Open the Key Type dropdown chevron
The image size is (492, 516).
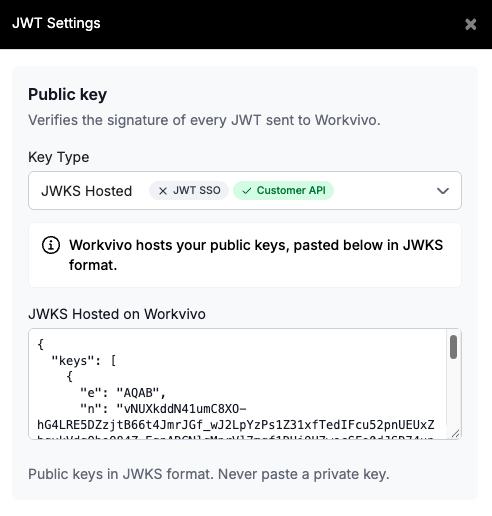pyautogui.click(x=443, y=191)
